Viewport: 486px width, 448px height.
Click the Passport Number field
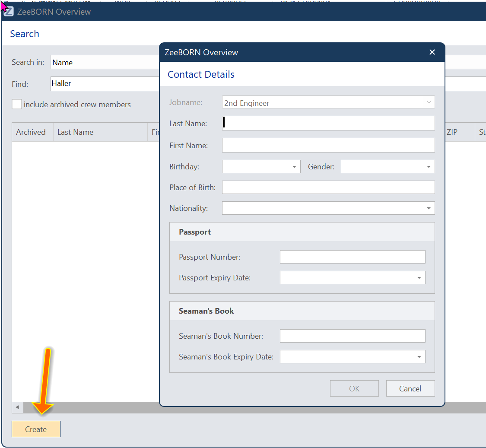[353, 257]
